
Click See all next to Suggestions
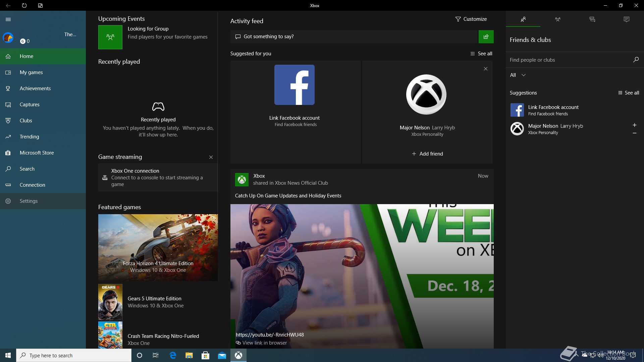click(x=629, y=93)
